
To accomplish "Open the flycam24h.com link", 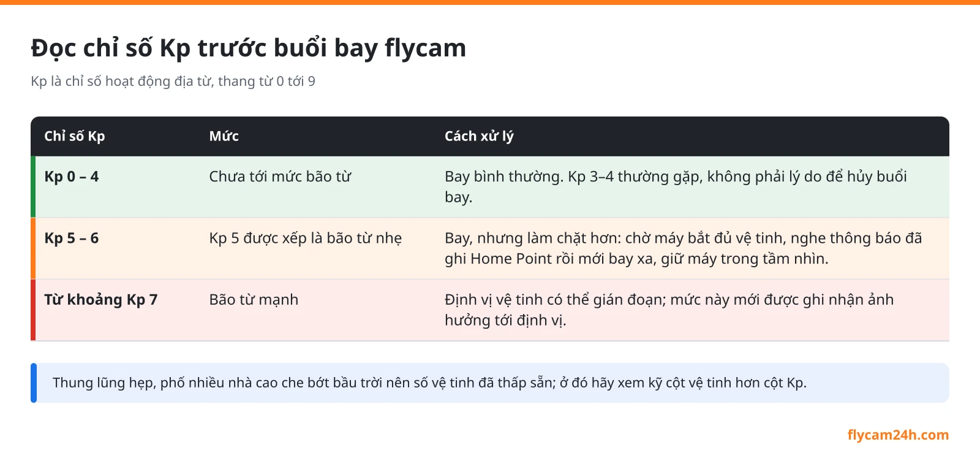I will pyautogui.click(x=898, y=435).
